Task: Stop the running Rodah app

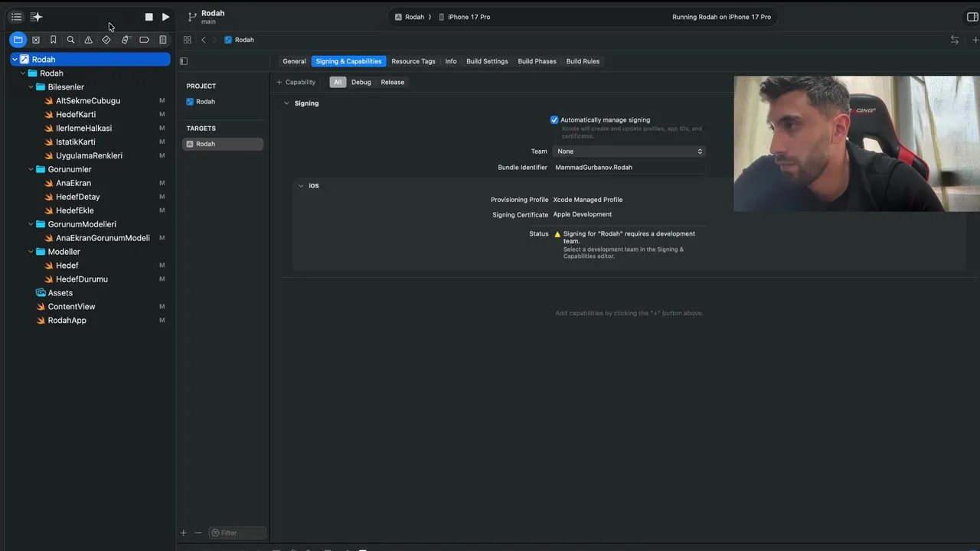Action: (x=149, y=17)
